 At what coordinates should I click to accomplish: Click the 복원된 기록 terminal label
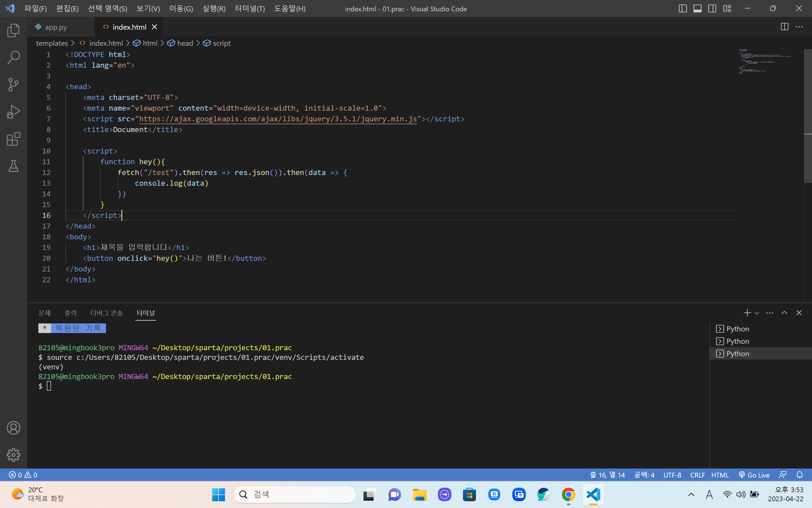[x=78, y=328]
